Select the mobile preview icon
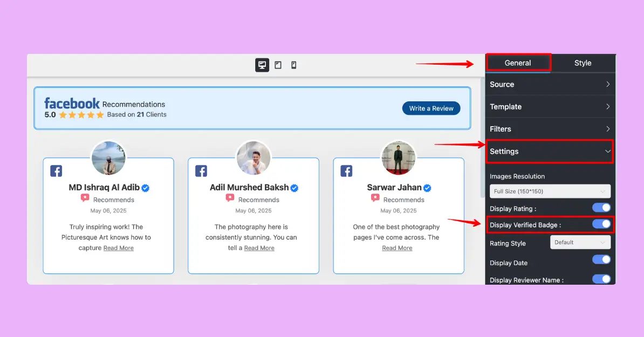This screenshot has width=644, height=337. (294, 65)
